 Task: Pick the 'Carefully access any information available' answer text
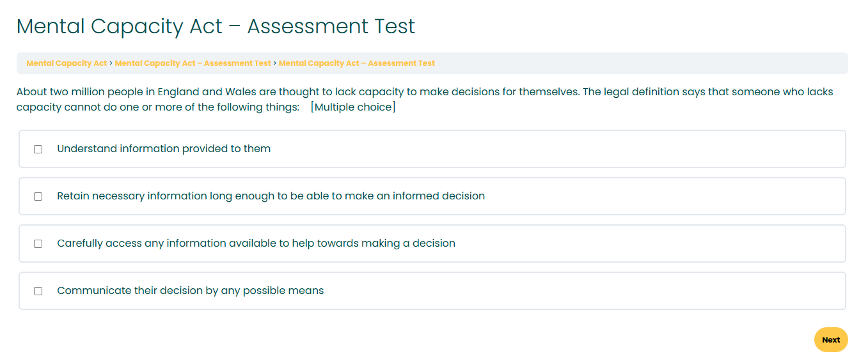256,243
